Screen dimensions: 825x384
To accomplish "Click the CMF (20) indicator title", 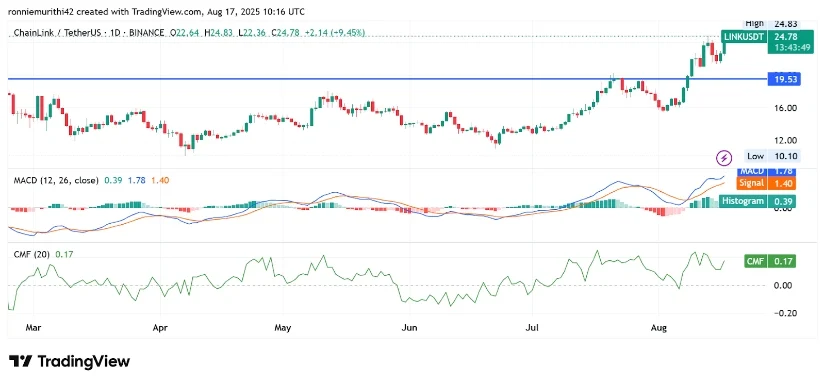I will [x=32, y=255].
